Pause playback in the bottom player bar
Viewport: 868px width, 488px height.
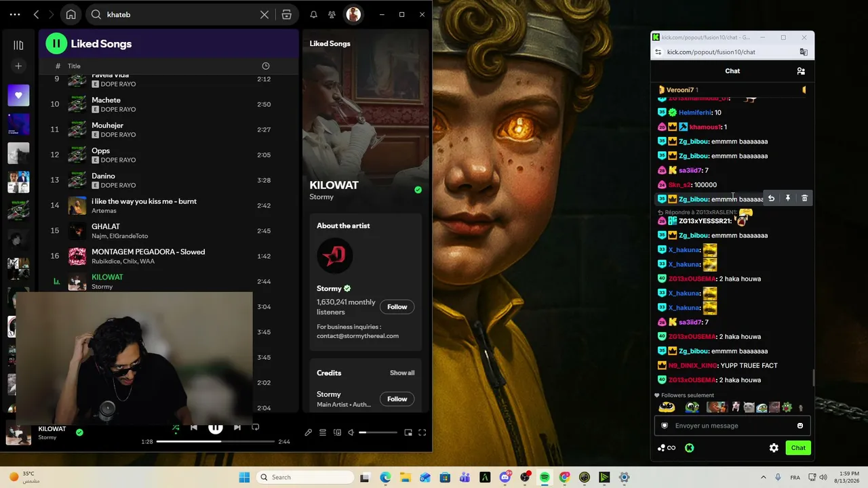215,428
